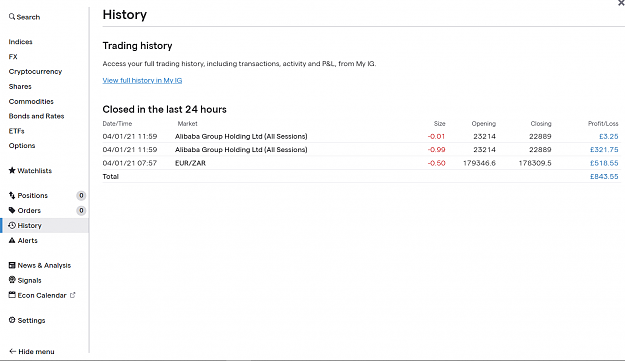Click the Search field text

click(28, 17)
